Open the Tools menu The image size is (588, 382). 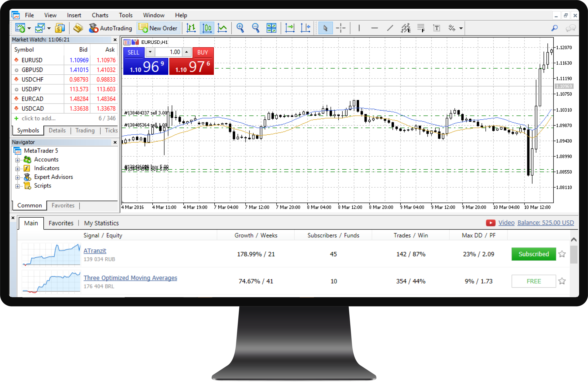(x=126, y=15)
